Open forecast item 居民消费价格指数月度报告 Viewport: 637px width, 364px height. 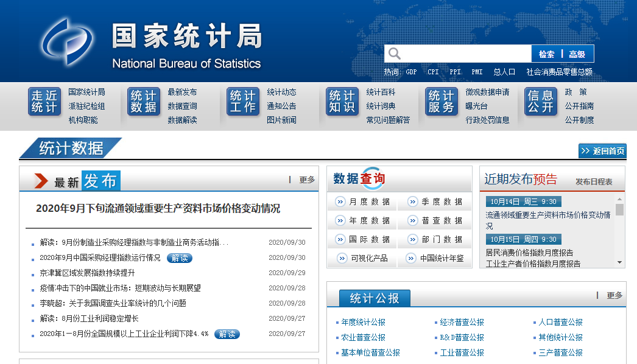[529, 253]
